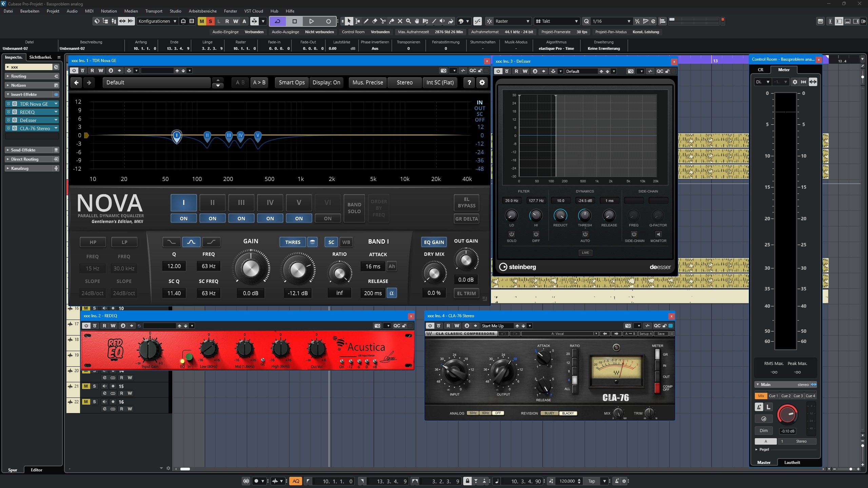Switch to the Lautheit tab
Screen dimensions: 868x488
click(x=792, y=462)
